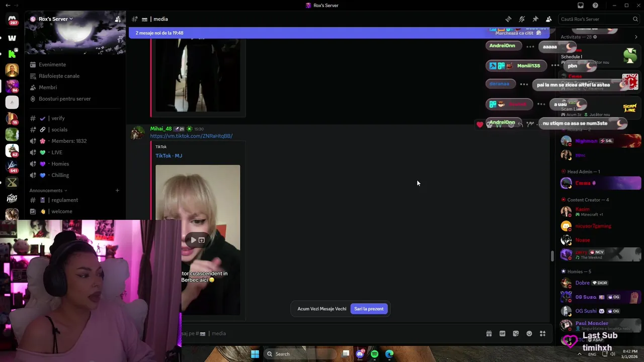This screenshot has height=362, width=644.
Task: Open the TikTok · MJ embed title
Action: (169, 156)
